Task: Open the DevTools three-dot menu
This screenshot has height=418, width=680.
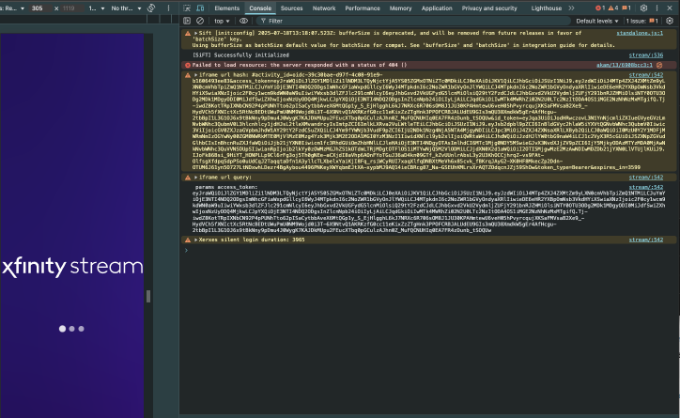Action: [657, 8]
